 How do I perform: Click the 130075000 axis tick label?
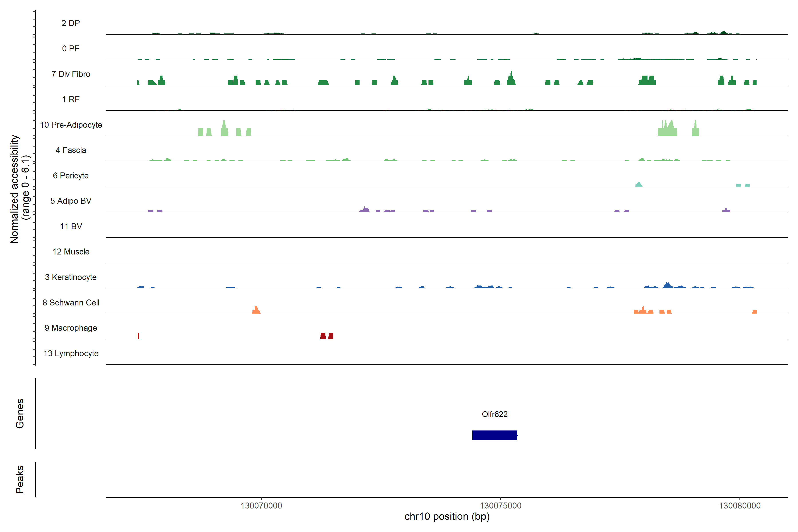(501, 506)
